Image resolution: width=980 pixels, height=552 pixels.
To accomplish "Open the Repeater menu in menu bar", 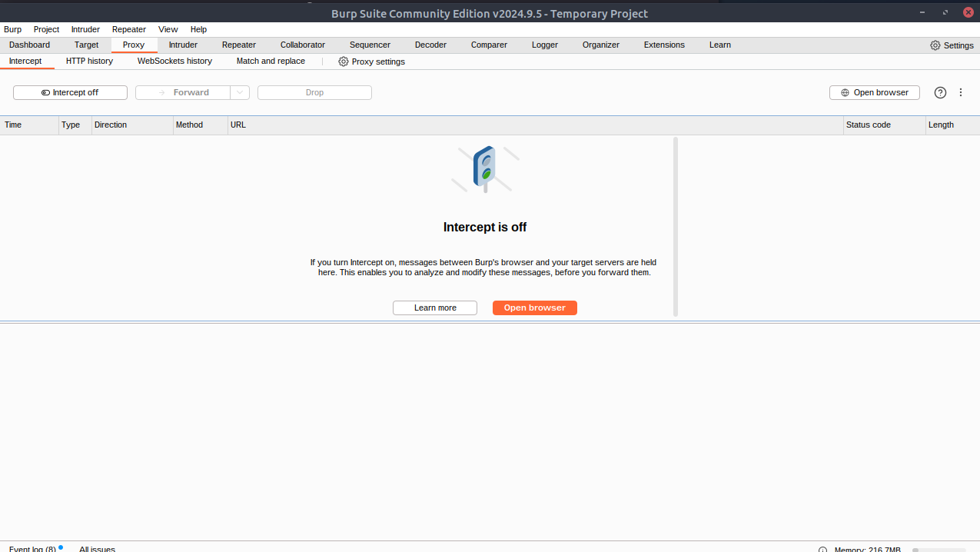I will pyautogui.click(x=129, y=29).
